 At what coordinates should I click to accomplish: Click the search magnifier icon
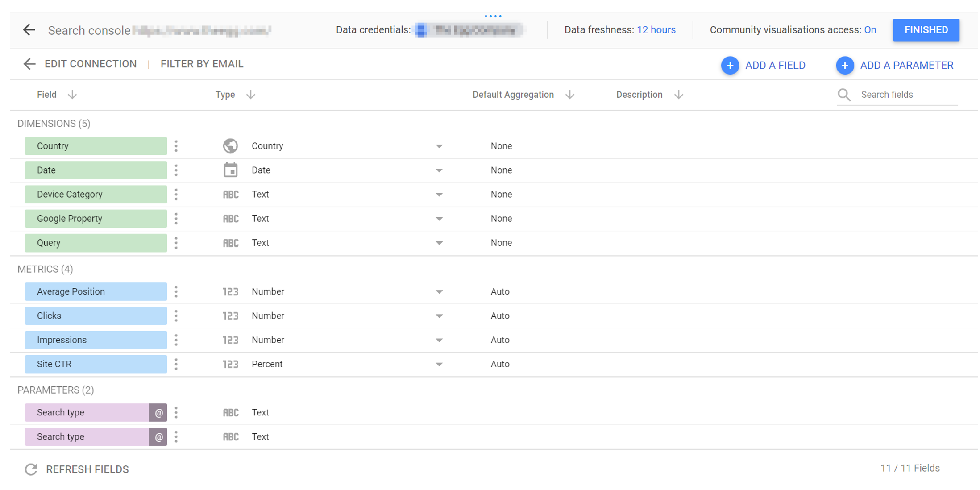point(843,95)
